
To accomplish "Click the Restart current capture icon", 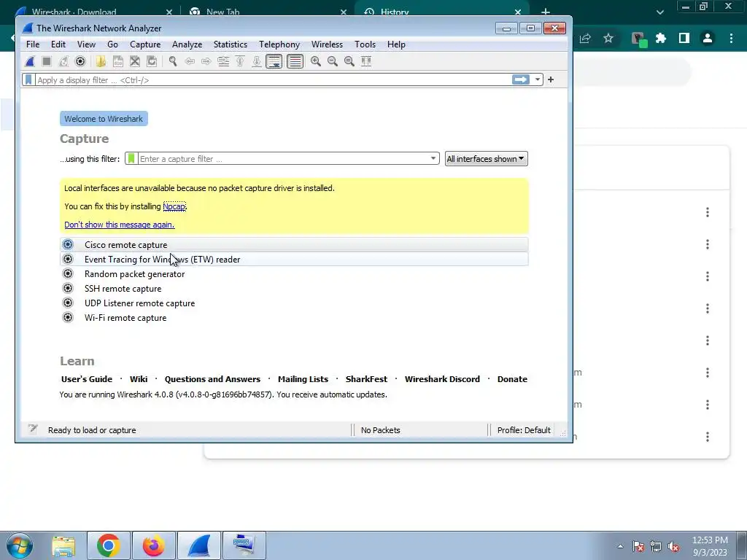I will 63,61.
